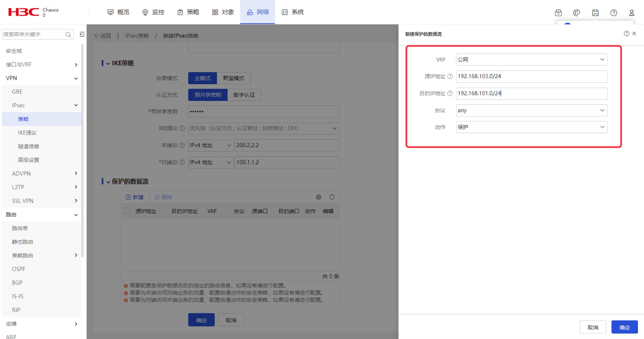Image resolution: width=644 pixels, height=339 pixels.
Task: Click 取消 at bottom of IPsec policy form
Action: (231, 320)
